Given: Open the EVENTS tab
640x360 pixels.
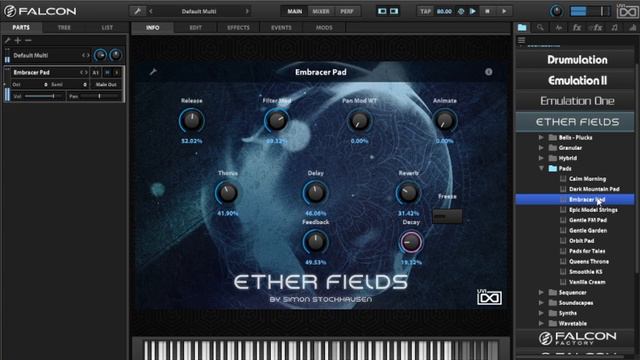Looking at the screenshot, I should pyautogui.click(x=281, y=27).
